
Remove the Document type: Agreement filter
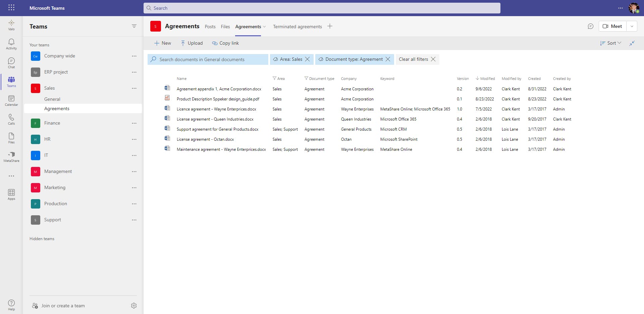[388, 59]
